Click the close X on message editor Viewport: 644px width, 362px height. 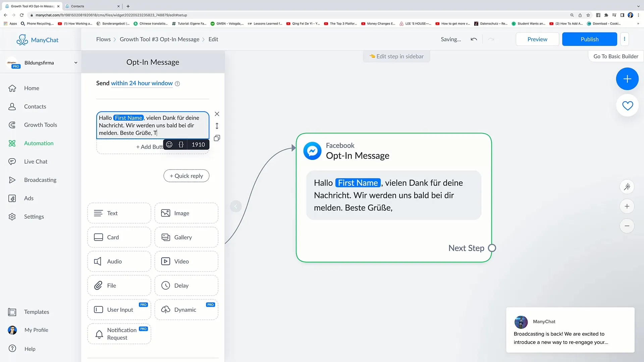217,114
